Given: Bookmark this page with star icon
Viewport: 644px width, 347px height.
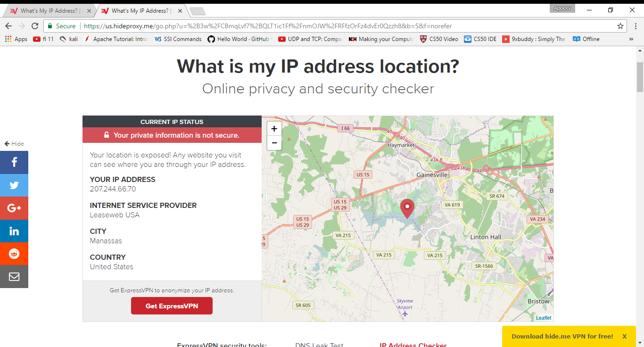Looking at the screenshot, I should coord(620,26).
